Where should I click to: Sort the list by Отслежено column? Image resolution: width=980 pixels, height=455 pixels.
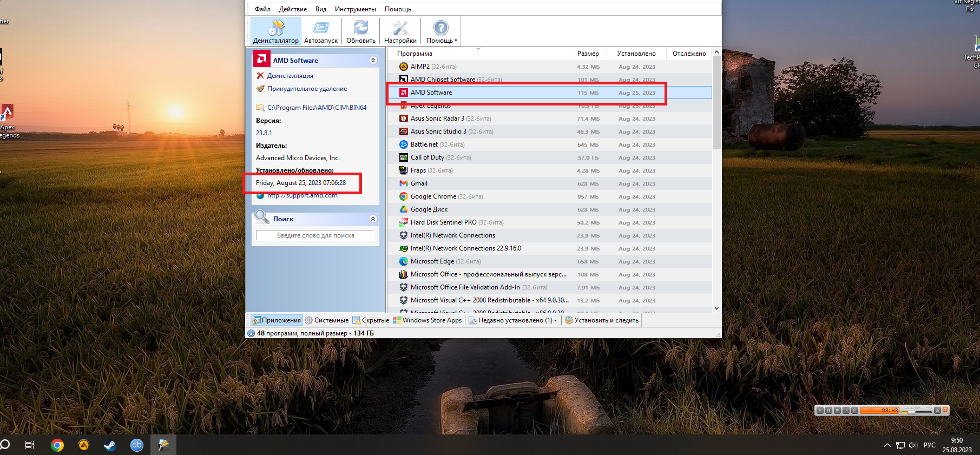689,54
